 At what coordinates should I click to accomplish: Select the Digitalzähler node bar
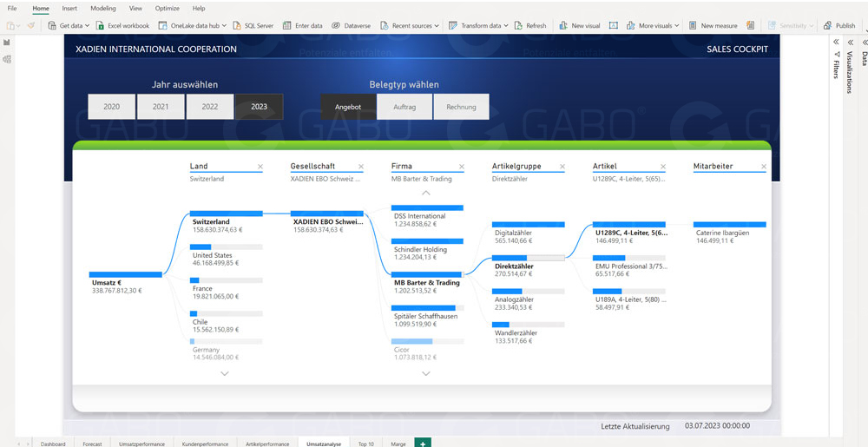click(x=528, y=225)
